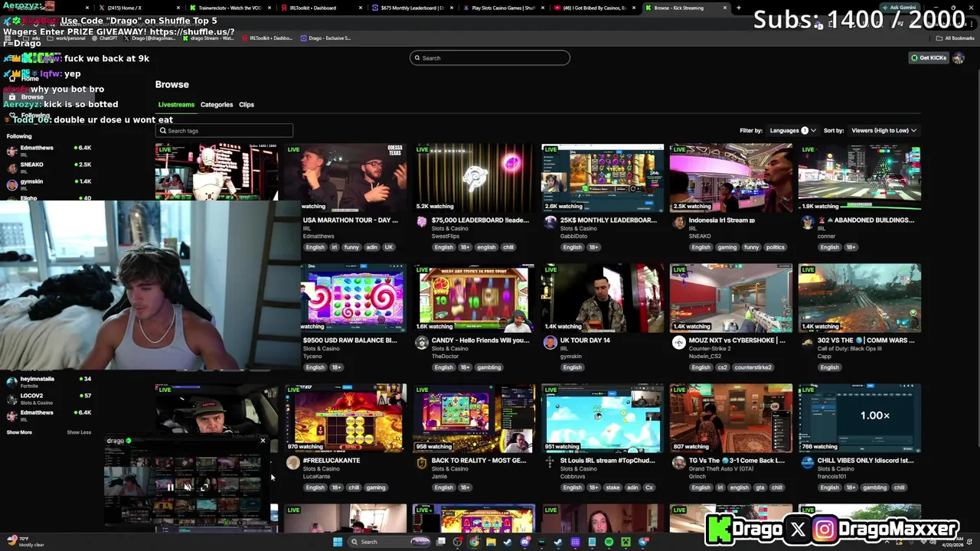980x551 pixels.
Task: Open the Windows Start button
Action: (x=338, y=542)
